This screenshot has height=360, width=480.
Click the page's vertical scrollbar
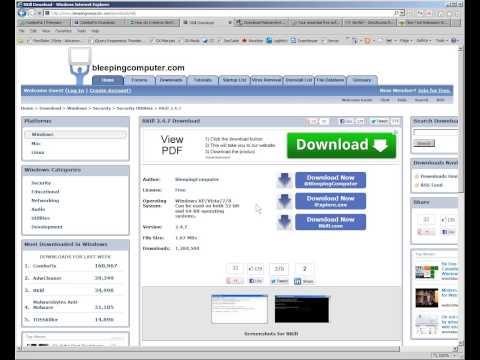click(x=461, y=197)
